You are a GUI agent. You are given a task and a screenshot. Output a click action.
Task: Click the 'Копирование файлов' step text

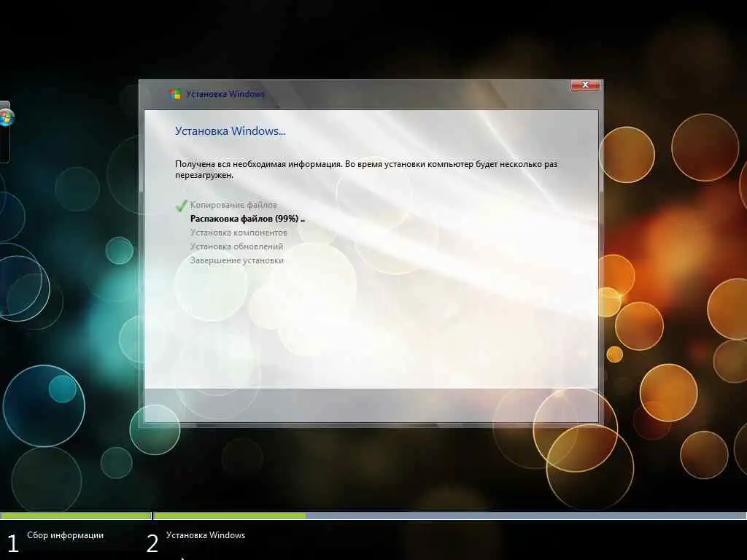pos(233,205)
